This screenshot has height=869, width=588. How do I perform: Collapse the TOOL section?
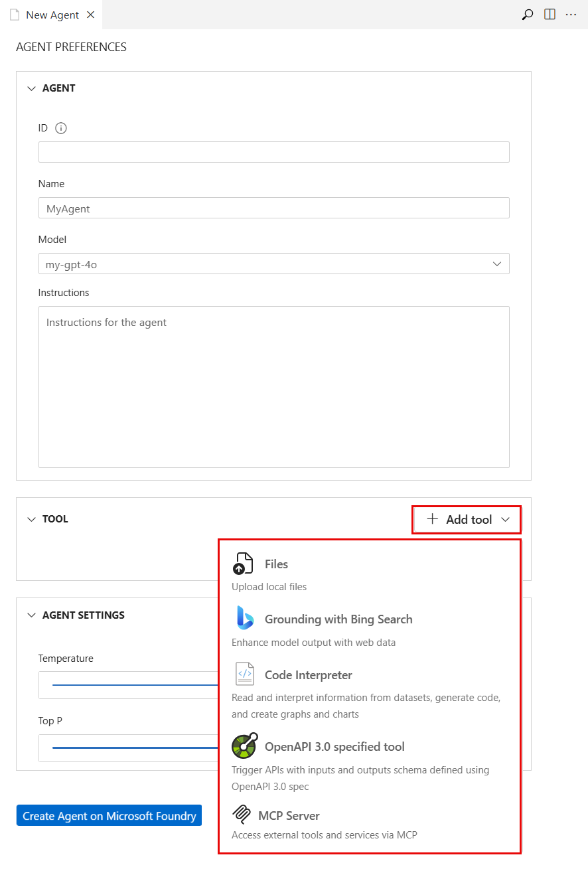[31, 519]
